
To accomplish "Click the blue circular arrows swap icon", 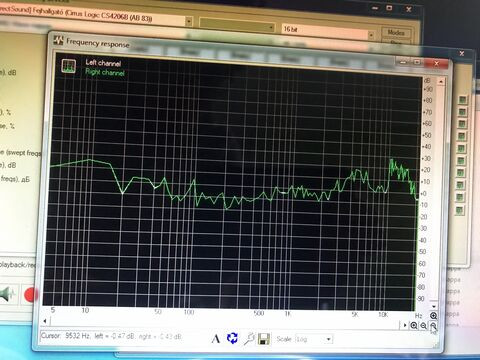I will (232, 338).
